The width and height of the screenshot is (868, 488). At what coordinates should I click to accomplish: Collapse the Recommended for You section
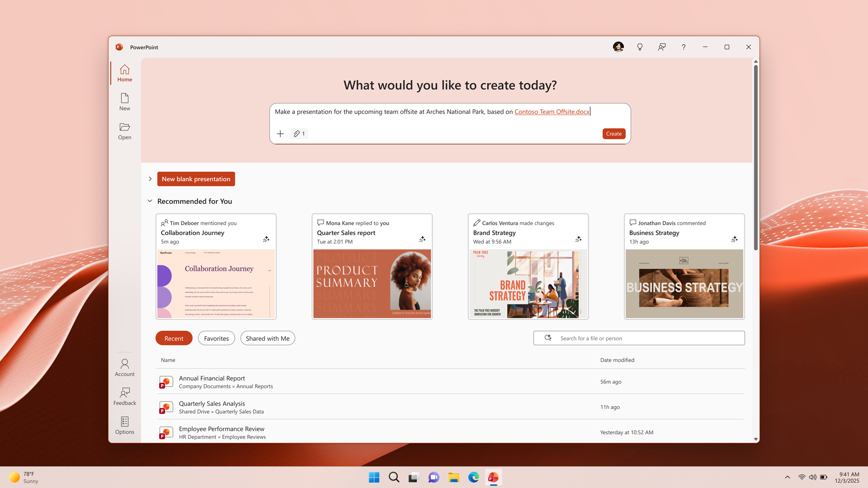tap(150, 201)
